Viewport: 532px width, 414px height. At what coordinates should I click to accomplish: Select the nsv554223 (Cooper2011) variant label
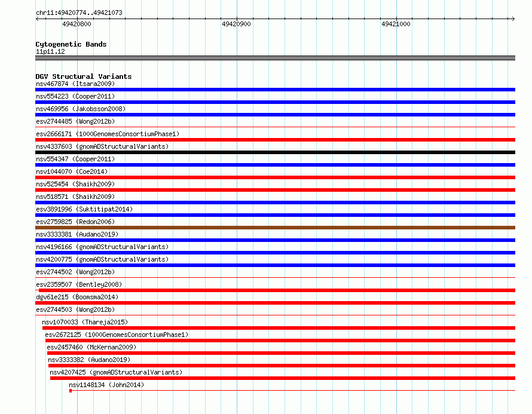click(75, 96)
